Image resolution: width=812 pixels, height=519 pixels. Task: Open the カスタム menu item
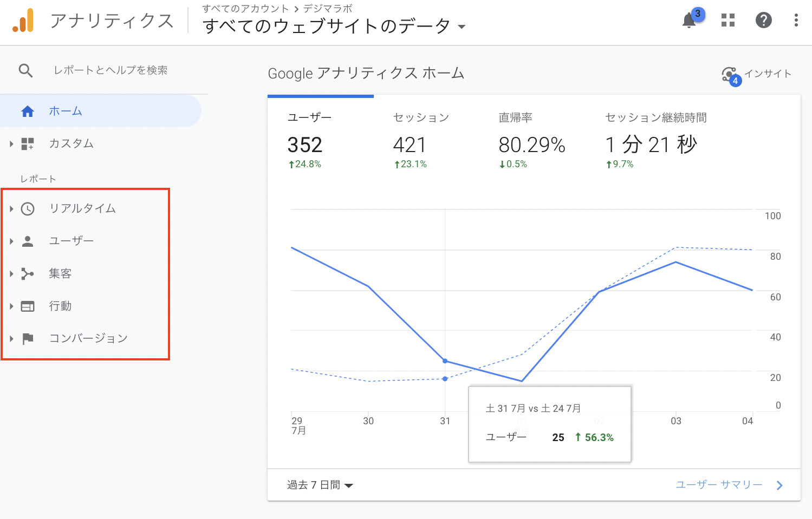[x=70, y=143]
